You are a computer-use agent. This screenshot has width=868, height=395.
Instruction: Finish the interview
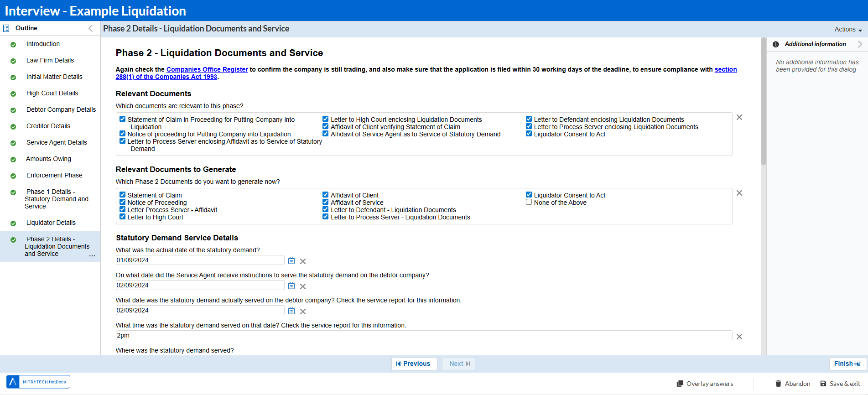(x=847, y=364)
